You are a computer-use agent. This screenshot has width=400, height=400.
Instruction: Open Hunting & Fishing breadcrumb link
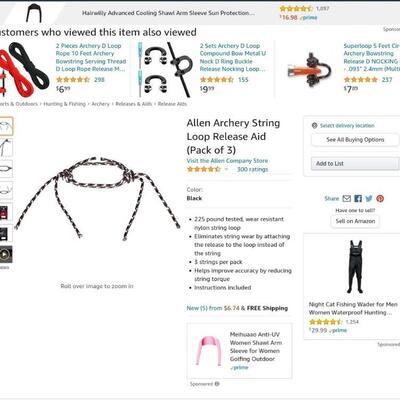[x=65, y=104]
